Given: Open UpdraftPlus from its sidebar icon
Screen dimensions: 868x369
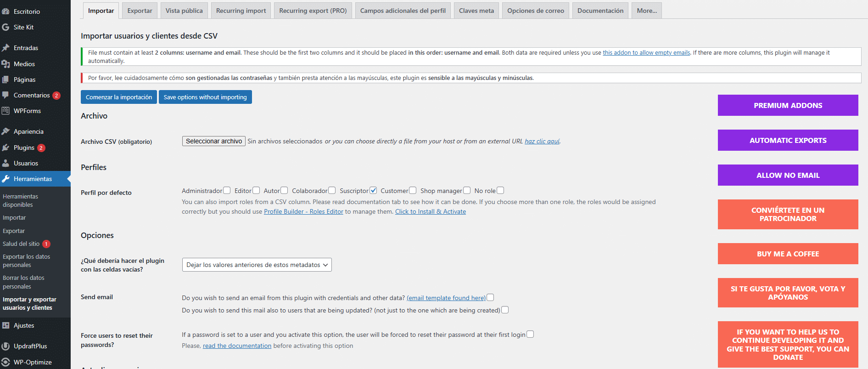Looking at the screenshot, I should click(6, 346).
